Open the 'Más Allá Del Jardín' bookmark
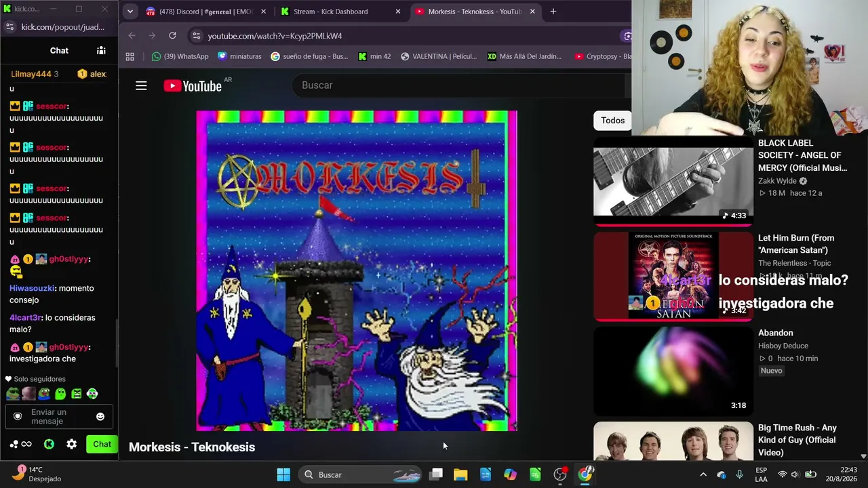This screenshot has width=868, height=488. click(525, 56)
